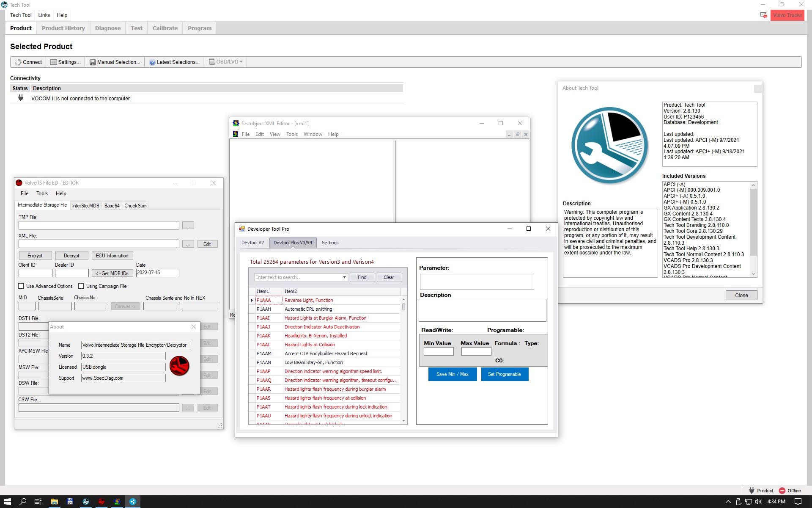
Task: Select the P1AAK Headlights Bi-Xenon row
Action: [x=324, y=336]
